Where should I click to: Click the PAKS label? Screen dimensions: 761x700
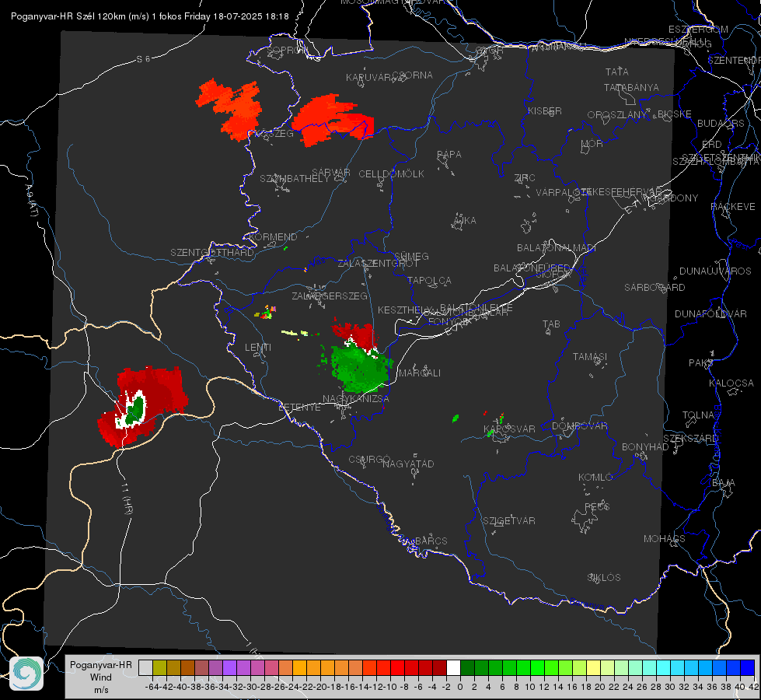(x=701, y=362)
